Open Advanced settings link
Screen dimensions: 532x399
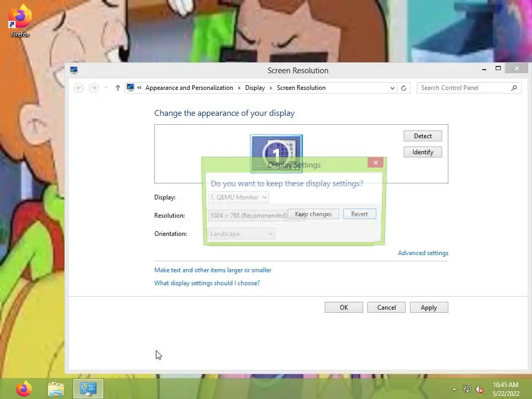click(423, 253)
